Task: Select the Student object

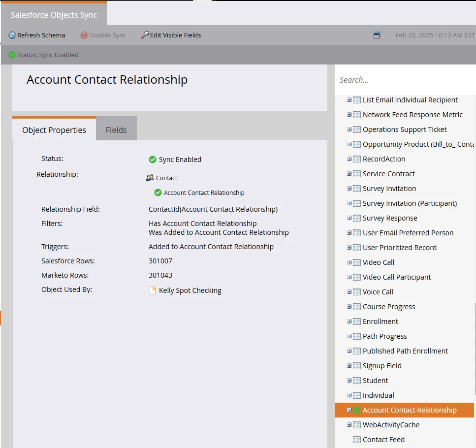Action: point(375,381)
